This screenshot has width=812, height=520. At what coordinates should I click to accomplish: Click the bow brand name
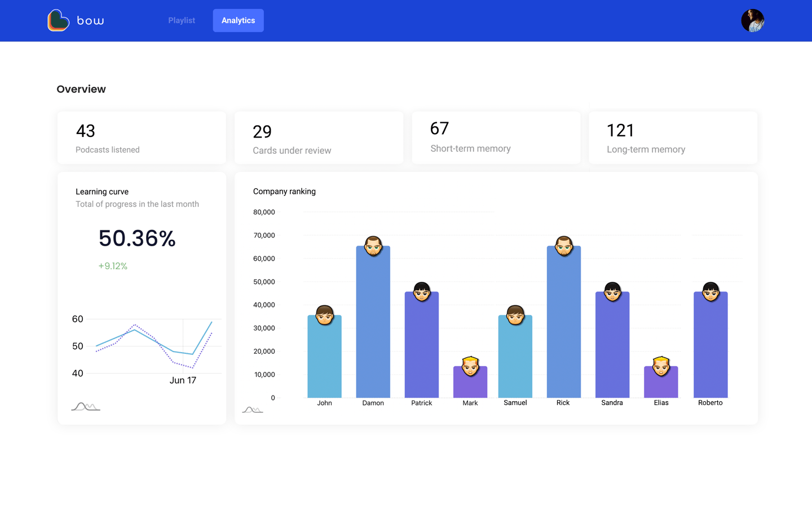click(90, 21)
